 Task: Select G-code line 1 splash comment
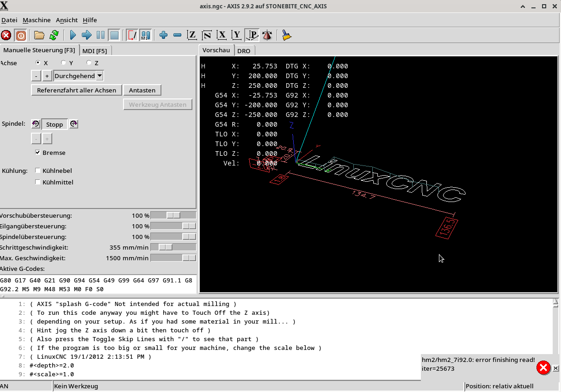pyautogui.click(x=133, y=304)
